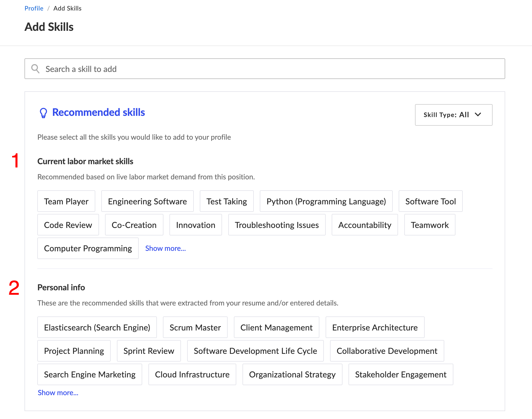Choose the Collaborative Development skill

pos(387,351)
